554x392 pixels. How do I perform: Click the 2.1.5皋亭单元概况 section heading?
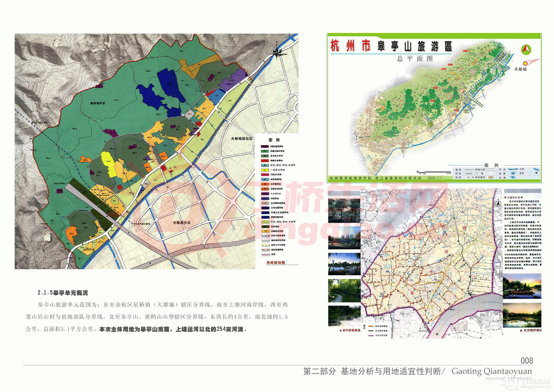[x=63, y=293]
